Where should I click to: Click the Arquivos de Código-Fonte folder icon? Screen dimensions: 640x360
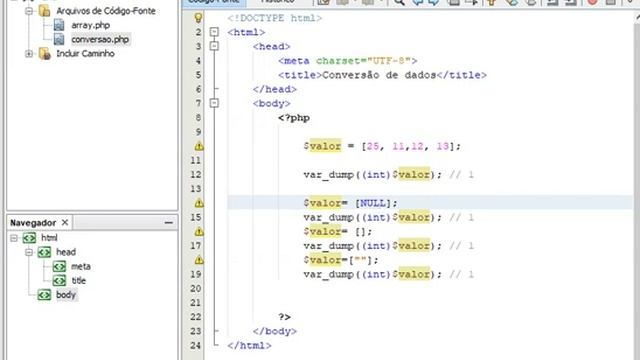coord(44,11)
